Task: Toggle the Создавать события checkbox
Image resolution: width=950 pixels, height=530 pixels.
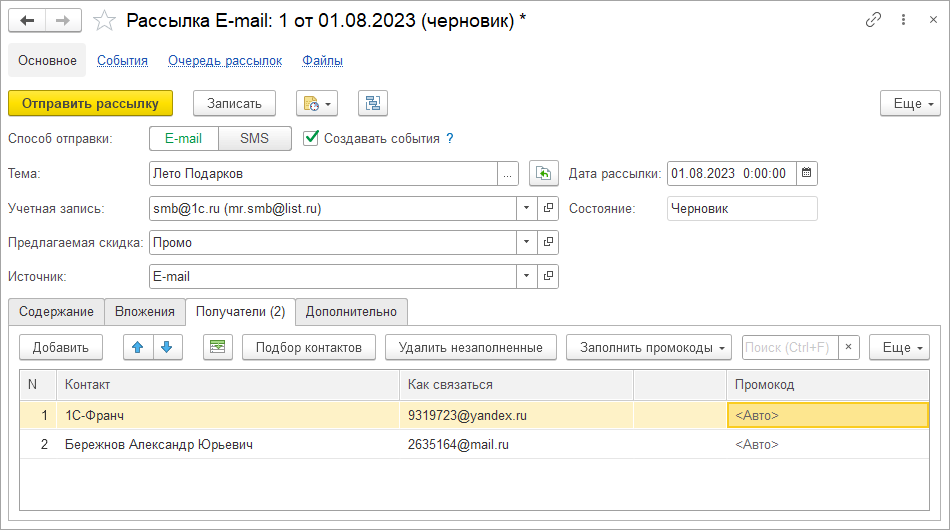Action: (311, 138)
